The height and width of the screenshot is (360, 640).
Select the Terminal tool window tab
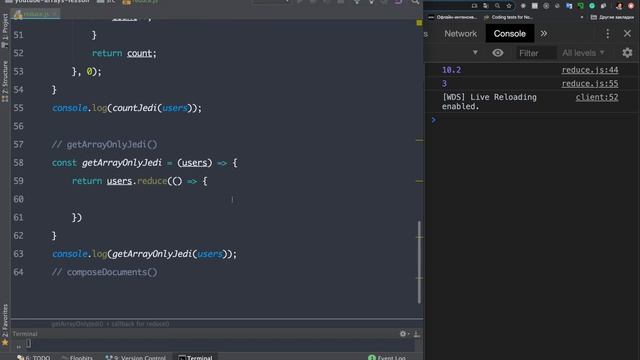coord(195,358)
